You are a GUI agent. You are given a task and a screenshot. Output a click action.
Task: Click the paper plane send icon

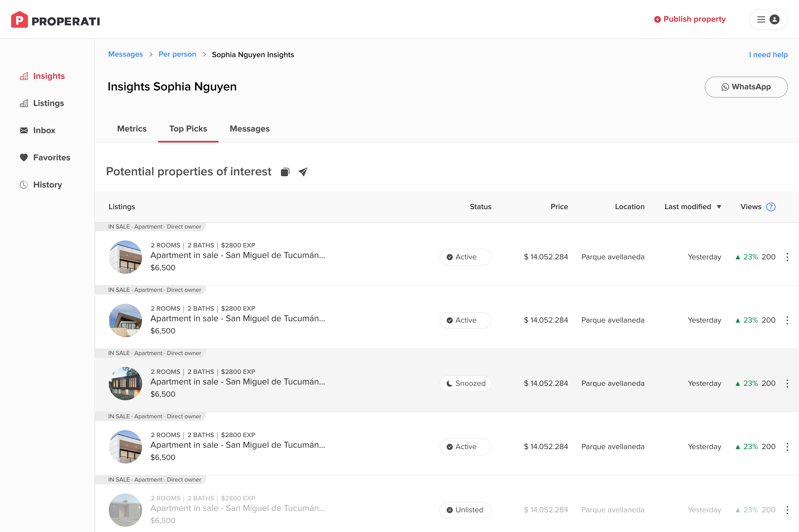tap(303, 172)
